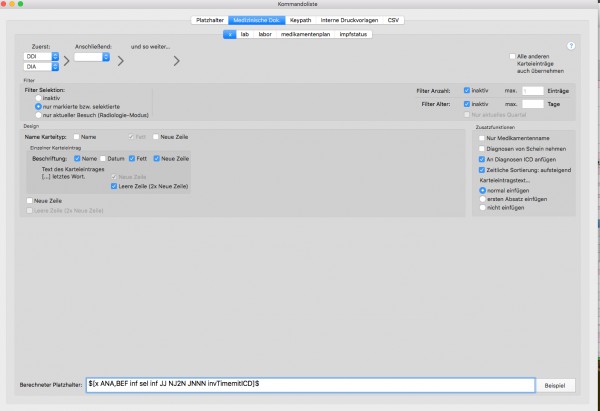
Task: Open the help question mark icon
Action: tap(571, 46)
